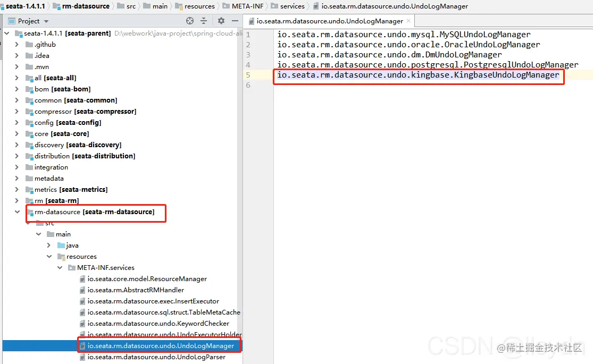Click the KingbaseUndoLogManager line in editor

[x=418, y=75]
